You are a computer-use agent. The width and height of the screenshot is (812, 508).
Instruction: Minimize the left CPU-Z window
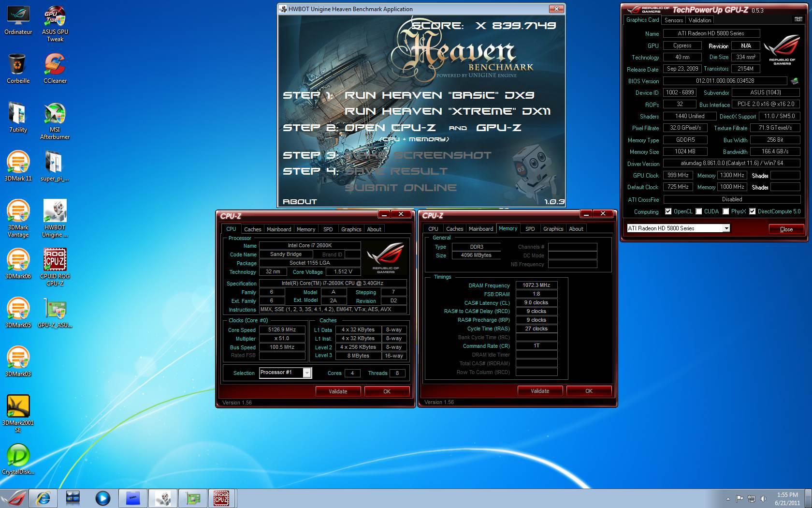coord(384,214)
